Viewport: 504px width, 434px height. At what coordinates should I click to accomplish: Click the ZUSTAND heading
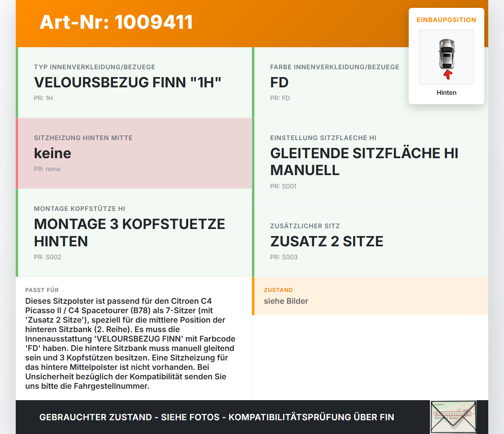278,290
